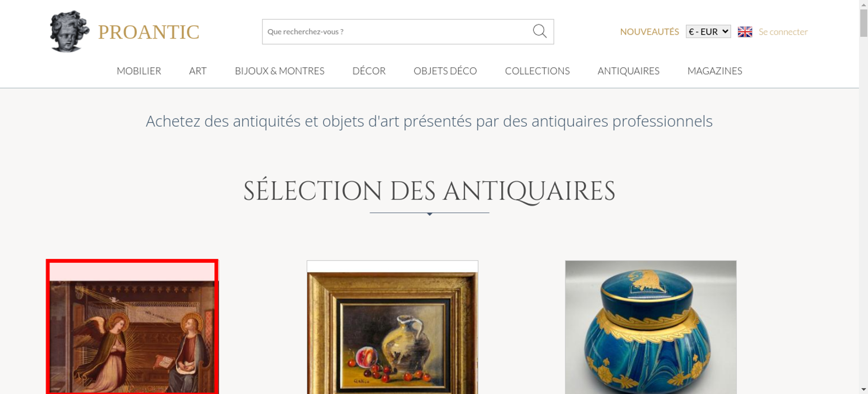Open the BIJOUX & MONTRES menu
Image resolution: width=868 pixels, height=394 pixels.
click(x=279, y=71)
